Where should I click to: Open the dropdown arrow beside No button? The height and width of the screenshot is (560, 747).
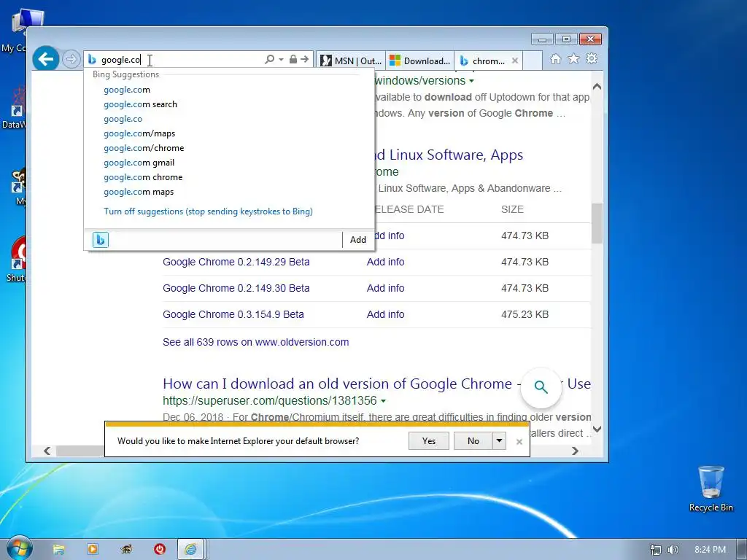click(x=499, y=441)
